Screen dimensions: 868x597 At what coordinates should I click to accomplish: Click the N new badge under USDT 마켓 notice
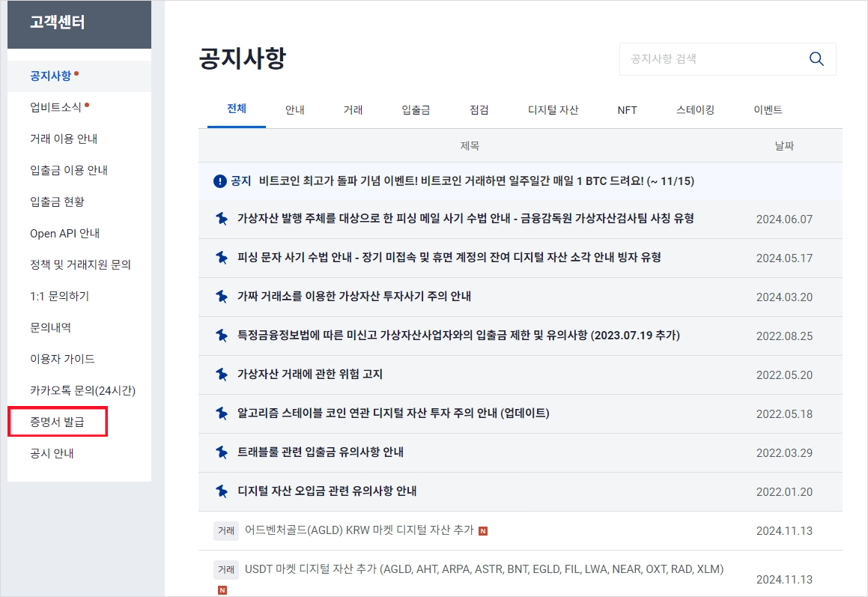tap(222, 590)
